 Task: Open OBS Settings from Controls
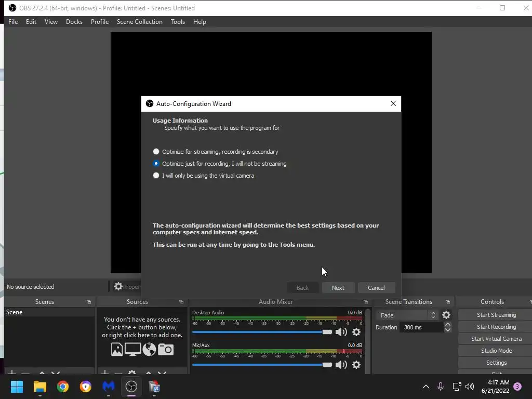[496, 363]
